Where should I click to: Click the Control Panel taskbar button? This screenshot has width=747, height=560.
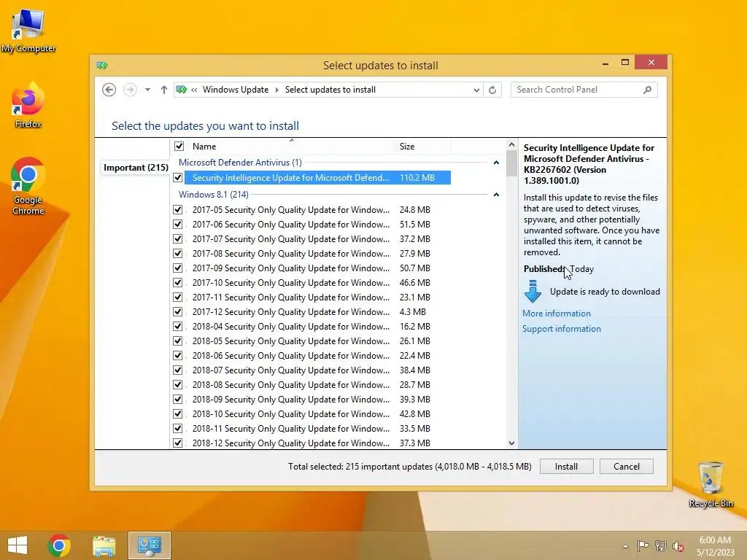[149, 545]
